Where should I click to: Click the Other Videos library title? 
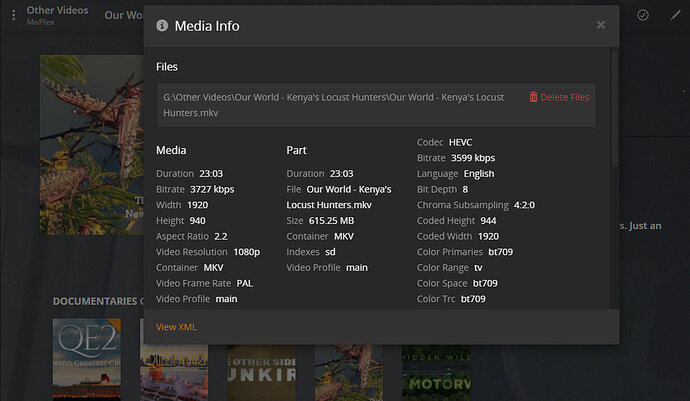(57, 10)
